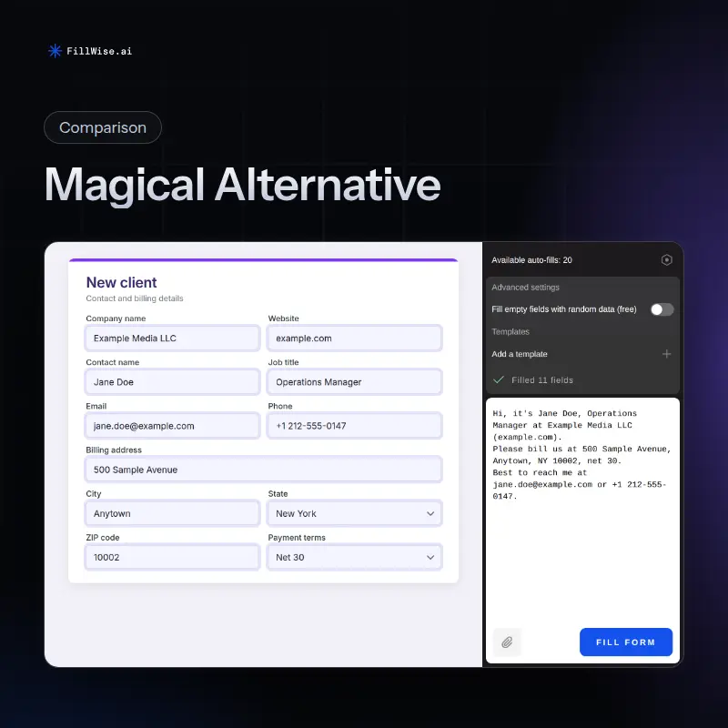The image size is (728, 728).
Task: Click the Contact and billing details subtitle
Action: click(135, 298)
